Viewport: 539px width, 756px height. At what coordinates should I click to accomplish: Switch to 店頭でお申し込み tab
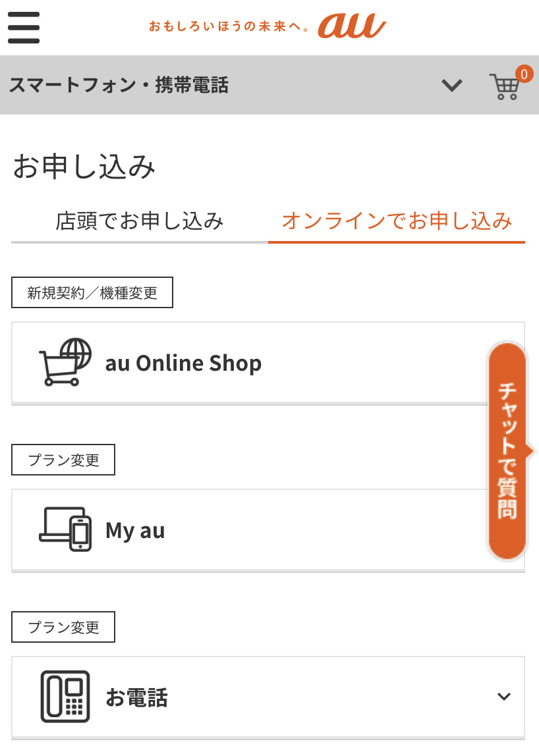coord(140,221)
